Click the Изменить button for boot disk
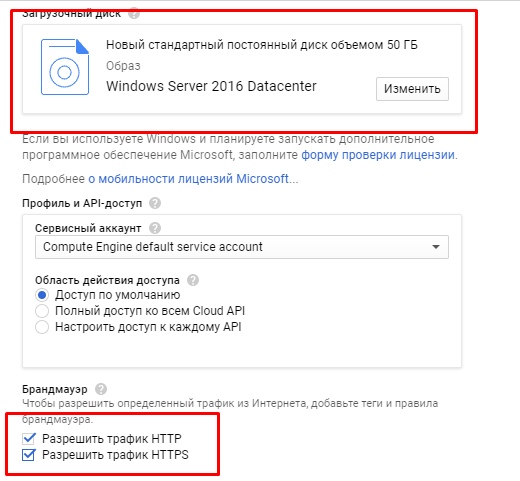 [412, 89]
